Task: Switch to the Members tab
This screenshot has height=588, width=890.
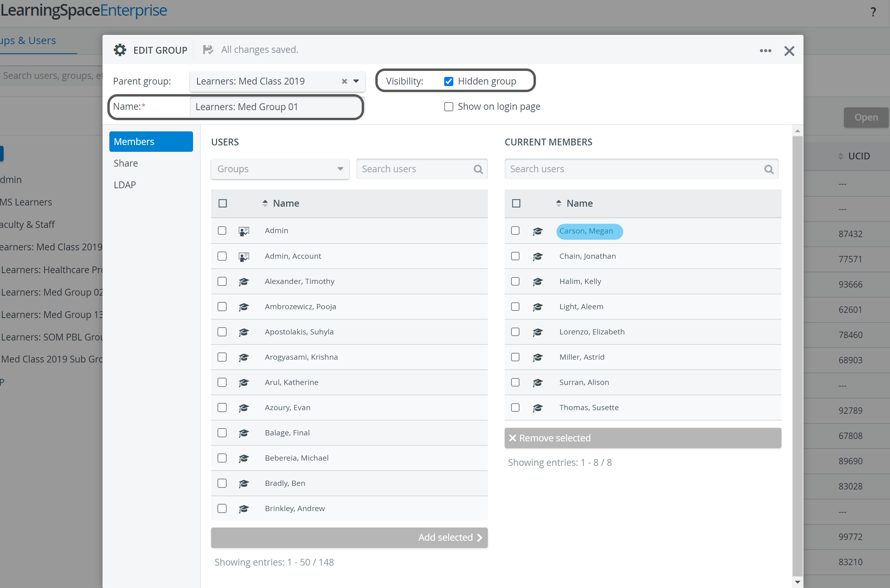Action: click(x=151, y=141)
